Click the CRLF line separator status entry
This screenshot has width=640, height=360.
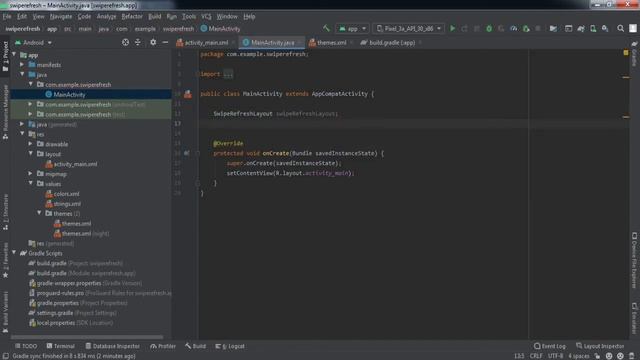click(536, 356)
